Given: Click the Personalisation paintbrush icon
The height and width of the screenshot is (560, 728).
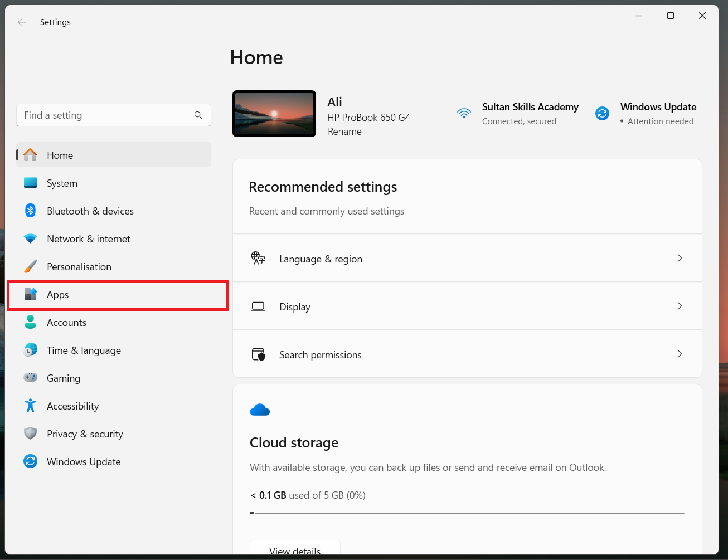Looking at the screenshot, I should tap(31, 266).
